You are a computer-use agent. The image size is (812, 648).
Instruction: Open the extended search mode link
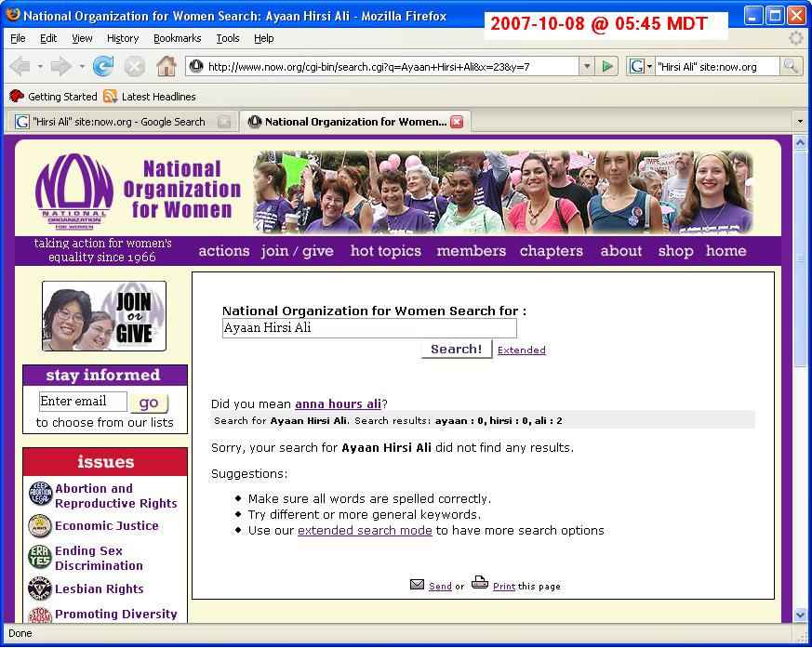pyautogui.click(x=365, y=531)
